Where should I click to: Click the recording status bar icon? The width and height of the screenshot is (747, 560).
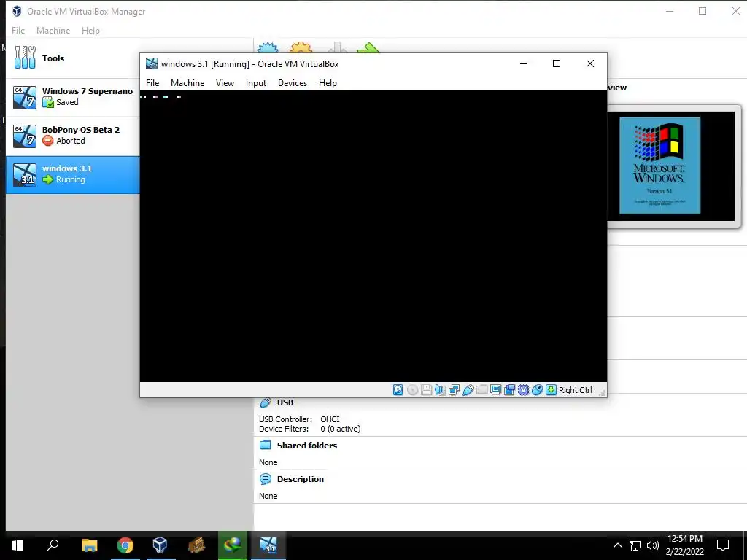coord(509,390)
